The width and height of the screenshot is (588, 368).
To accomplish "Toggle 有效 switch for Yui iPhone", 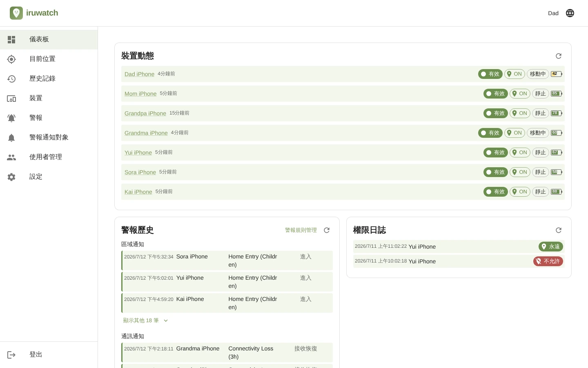I will tap(496, 153).
